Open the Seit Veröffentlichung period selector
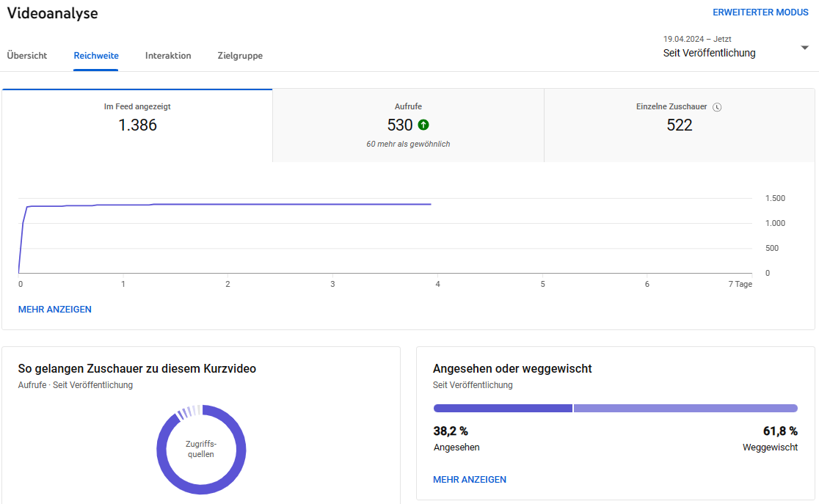 tap(709, 53)
